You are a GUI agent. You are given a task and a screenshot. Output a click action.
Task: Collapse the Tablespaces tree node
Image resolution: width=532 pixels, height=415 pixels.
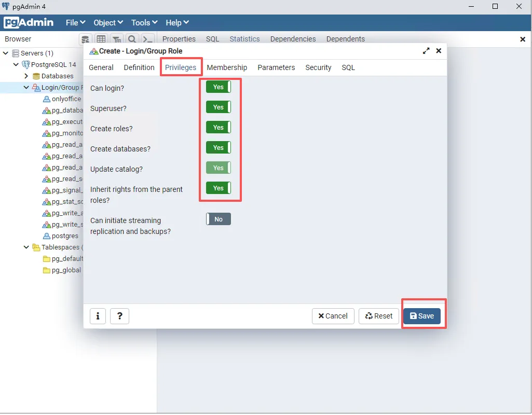pos(26,247)
